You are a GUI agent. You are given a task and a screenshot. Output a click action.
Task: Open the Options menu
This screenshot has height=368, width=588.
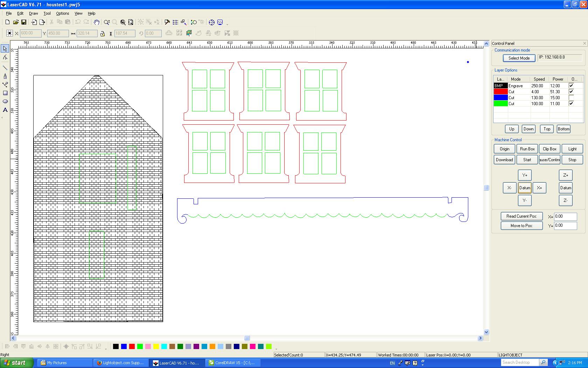[x=62, y=13]
